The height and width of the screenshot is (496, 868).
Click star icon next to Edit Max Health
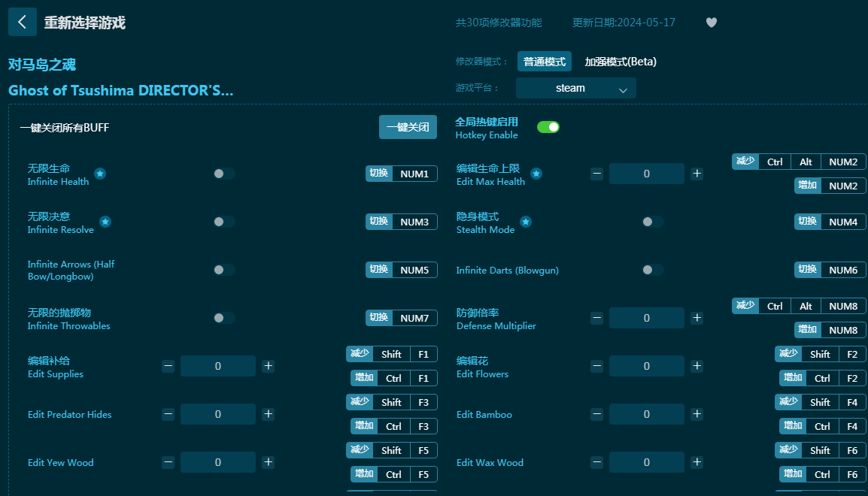coord(536,174)
